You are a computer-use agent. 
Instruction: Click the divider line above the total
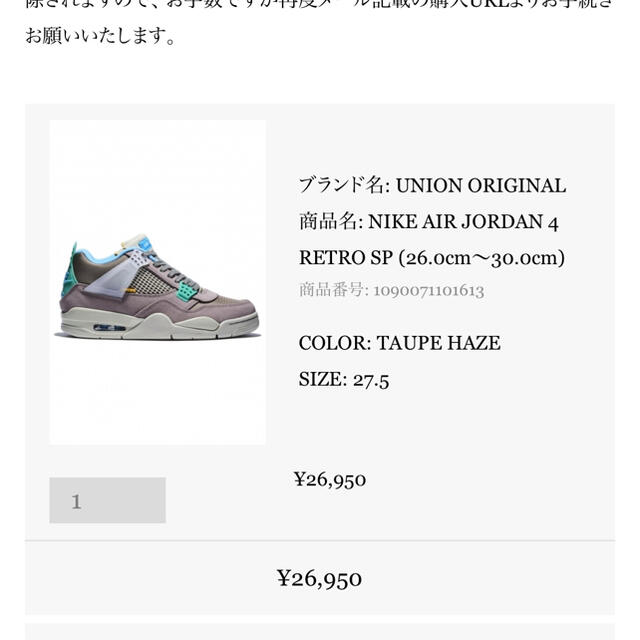pos(320,541)
